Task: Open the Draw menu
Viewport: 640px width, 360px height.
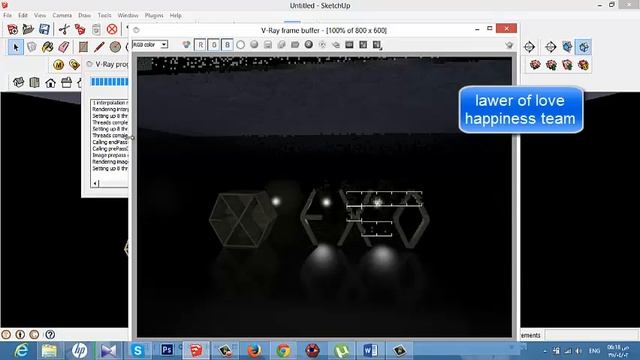Action: [x=84, y=15]
